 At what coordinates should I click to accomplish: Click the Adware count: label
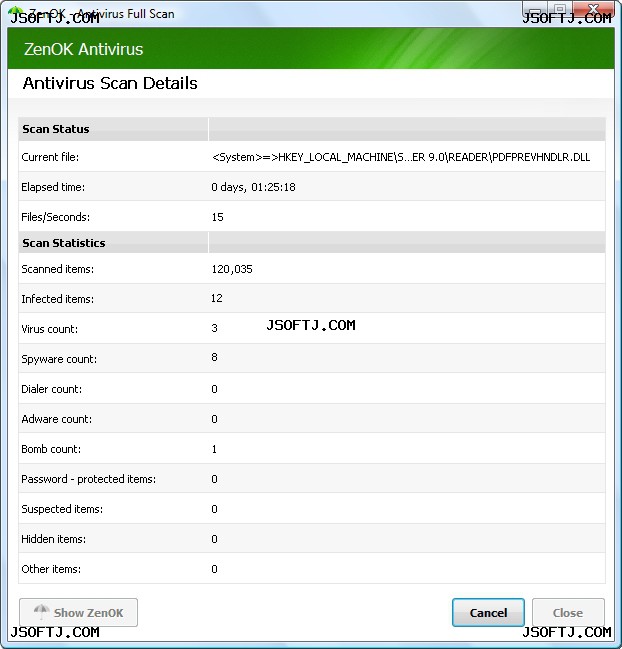click(57, 419)
